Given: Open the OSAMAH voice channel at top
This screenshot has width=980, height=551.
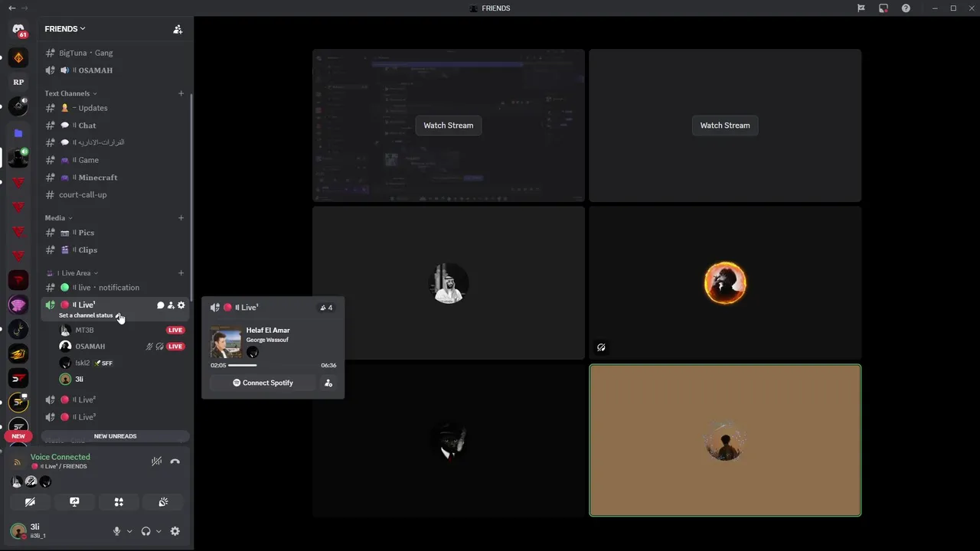Looking at the screenshot, I should [x=115, y=70].
